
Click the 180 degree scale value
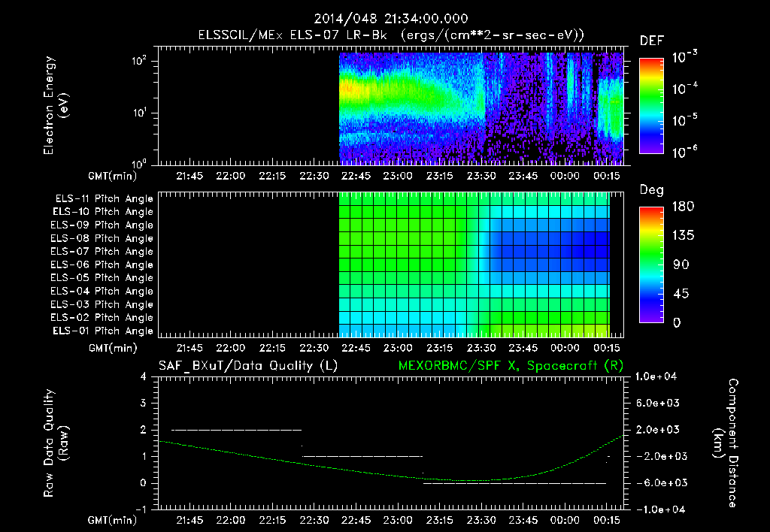coord(683,207)
